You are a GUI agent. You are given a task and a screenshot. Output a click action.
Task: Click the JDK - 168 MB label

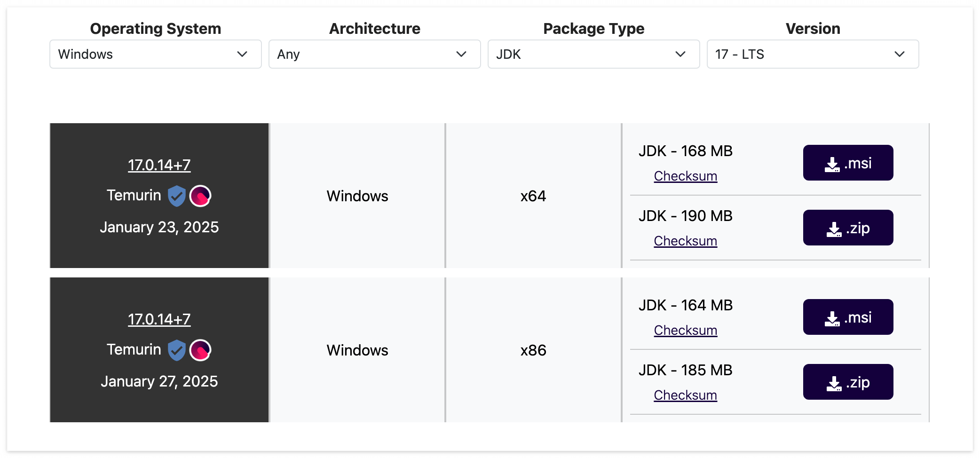(686, 151)
